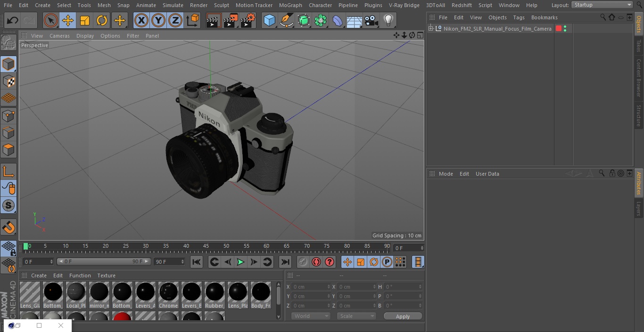Open viewport Cameras menu

pyautogui.click(x=59, y=36)
